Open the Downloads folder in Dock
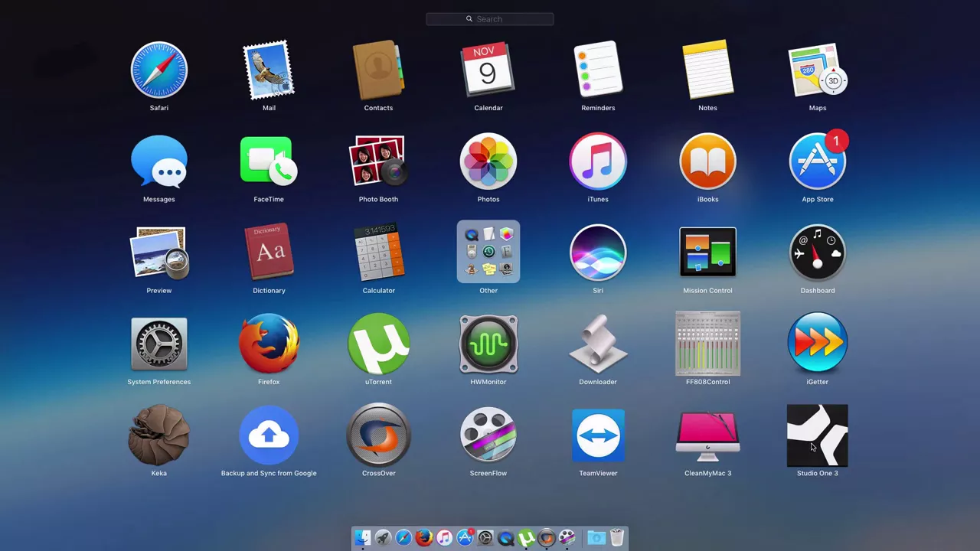Viewport: 980px width, 551px height. (596, 538)
